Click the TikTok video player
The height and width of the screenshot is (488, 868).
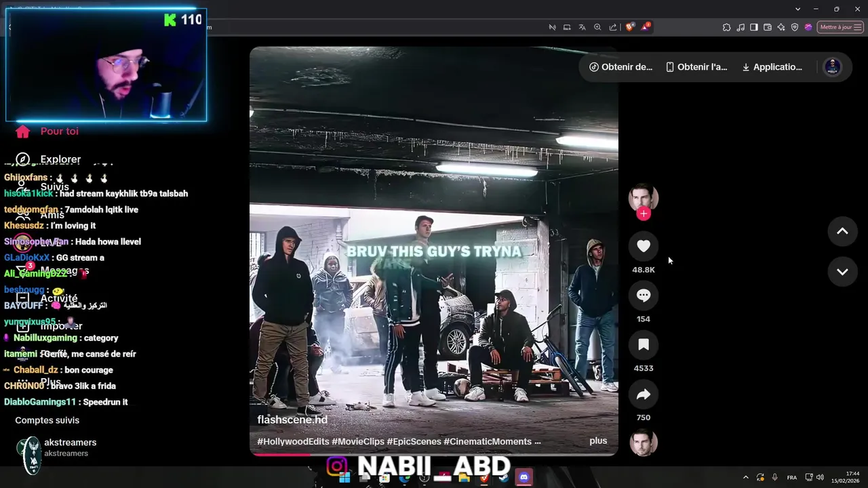[434, 251]
